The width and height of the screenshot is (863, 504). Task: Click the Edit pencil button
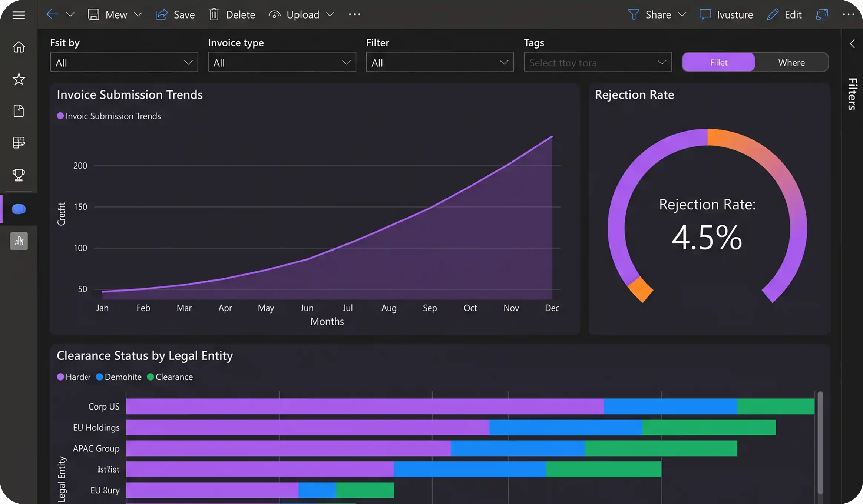tap(784, 14)
